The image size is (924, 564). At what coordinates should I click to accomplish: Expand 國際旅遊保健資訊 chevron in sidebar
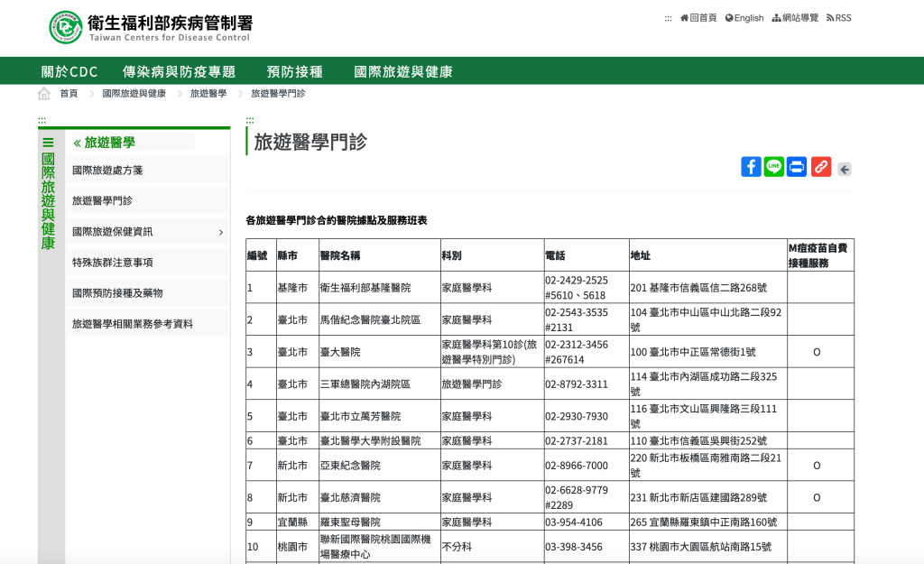click(x=221, y=232)
